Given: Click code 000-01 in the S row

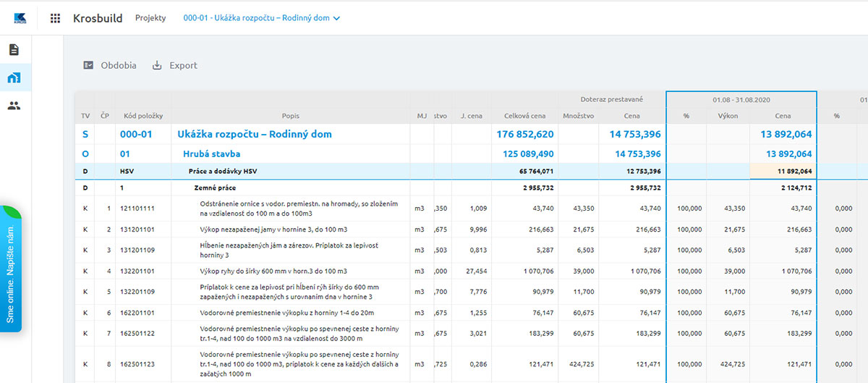Looking at the screenshot, I should click(x=135, y=134).
